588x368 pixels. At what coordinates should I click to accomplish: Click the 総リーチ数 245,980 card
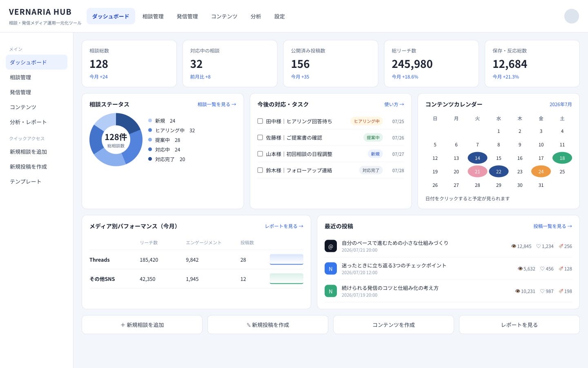tap(431, 63)
